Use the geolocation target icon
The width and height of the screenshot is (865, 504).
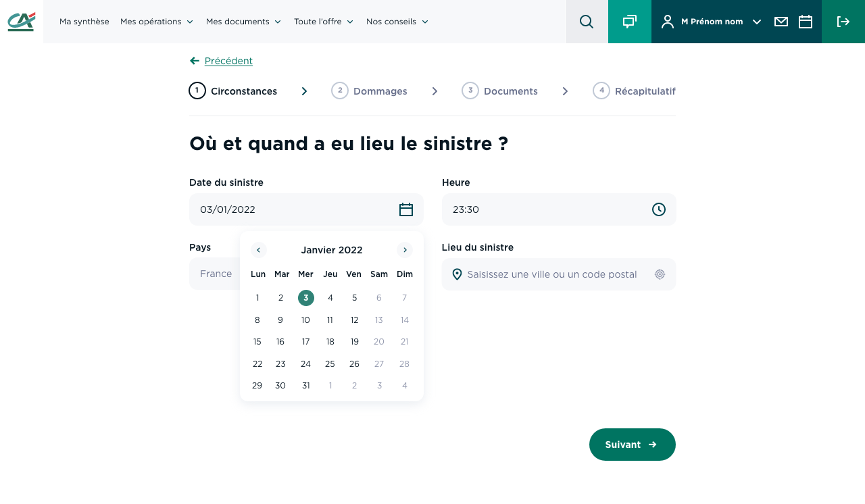click(660, 274)
